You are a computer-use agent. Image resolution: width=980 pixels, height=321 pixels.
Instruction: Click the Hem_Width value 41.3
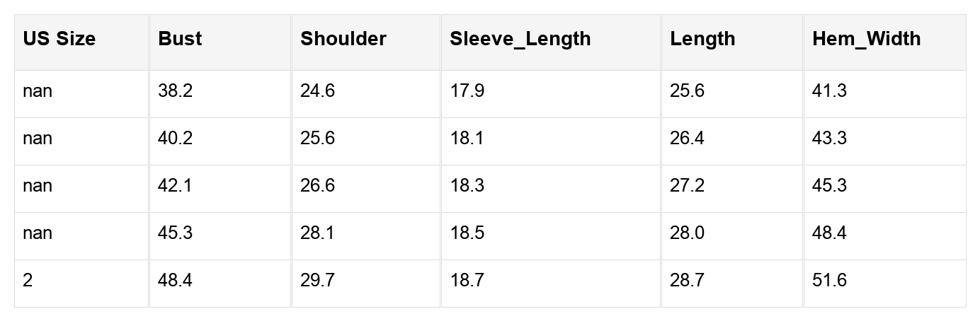[x=830, y=91]
